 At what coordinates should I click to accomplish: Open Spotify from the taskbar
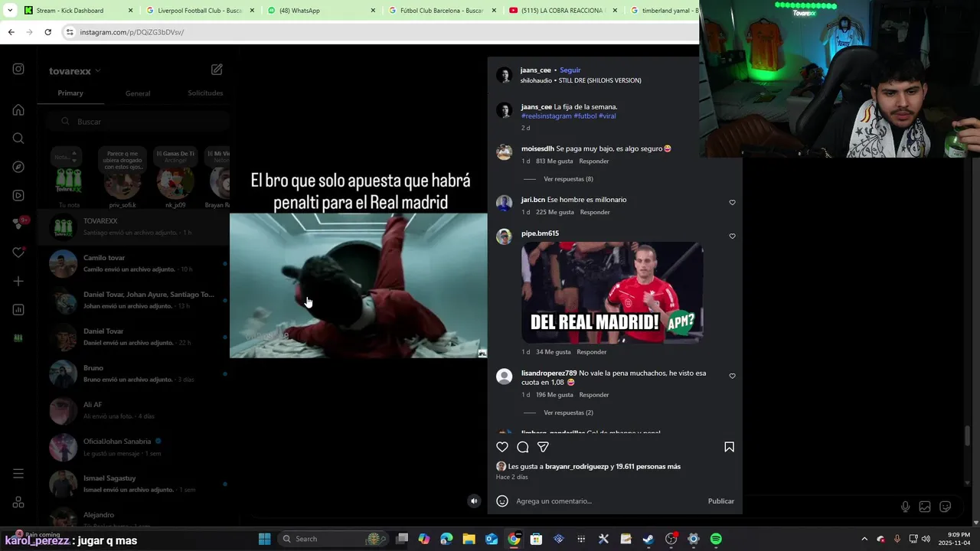[x=716, y=539]
